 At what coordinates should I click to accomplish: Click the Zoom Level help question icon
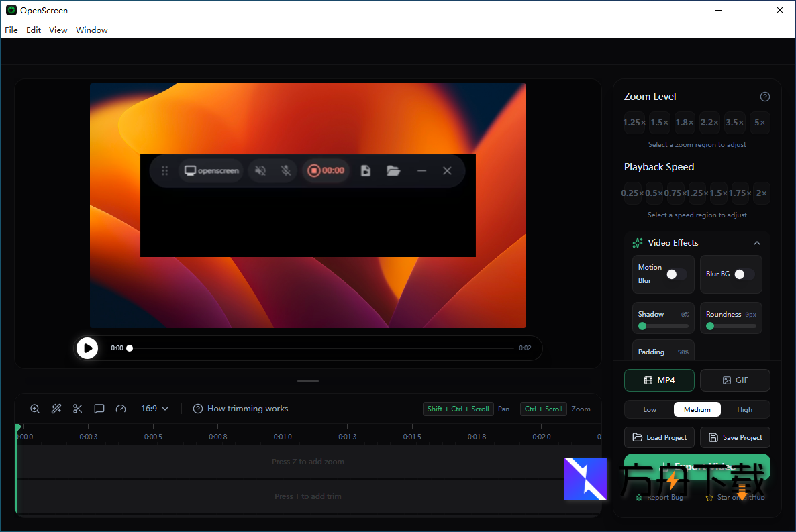coord(764,97)
